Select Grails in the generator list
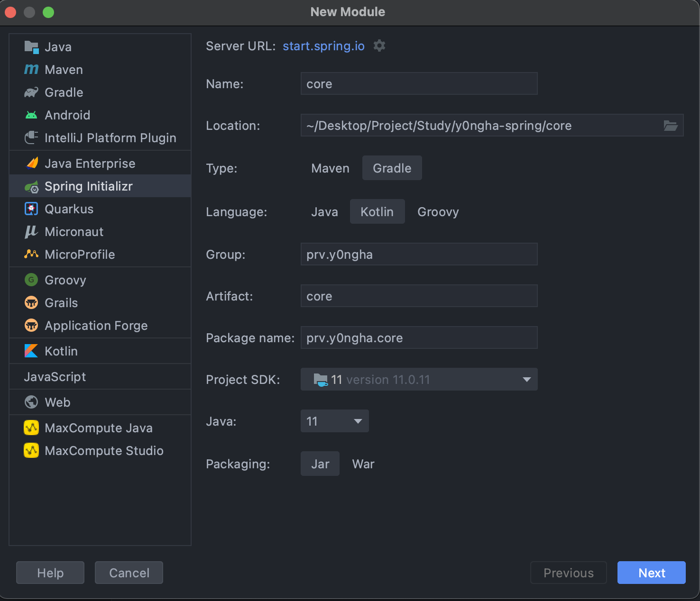This screenshot has height=601, width=700. click(100, 303)
